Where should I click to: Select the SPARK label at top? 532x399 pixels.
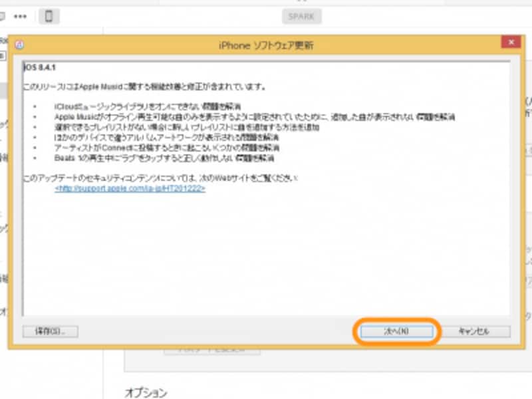point(302,17)
